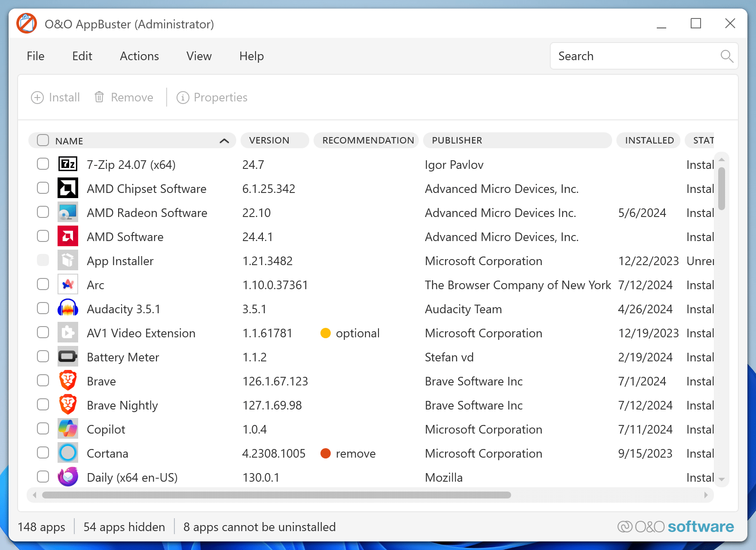Click the Audacity headphones icon

click(x=67, y=309)
